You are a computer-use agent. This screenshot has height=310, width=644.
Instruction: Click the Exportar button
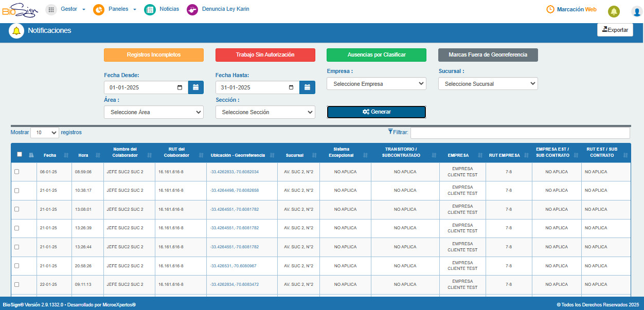tap(615, 30)
